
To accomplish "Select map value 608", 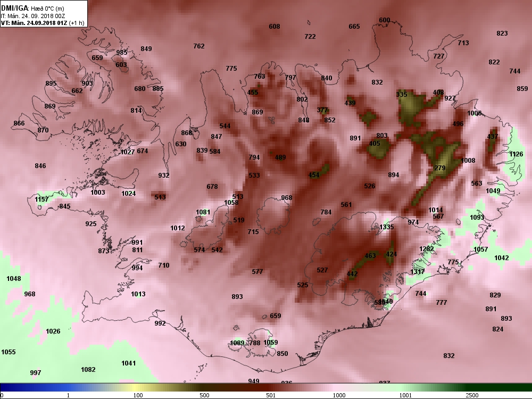I will click(x=275, y=26).
